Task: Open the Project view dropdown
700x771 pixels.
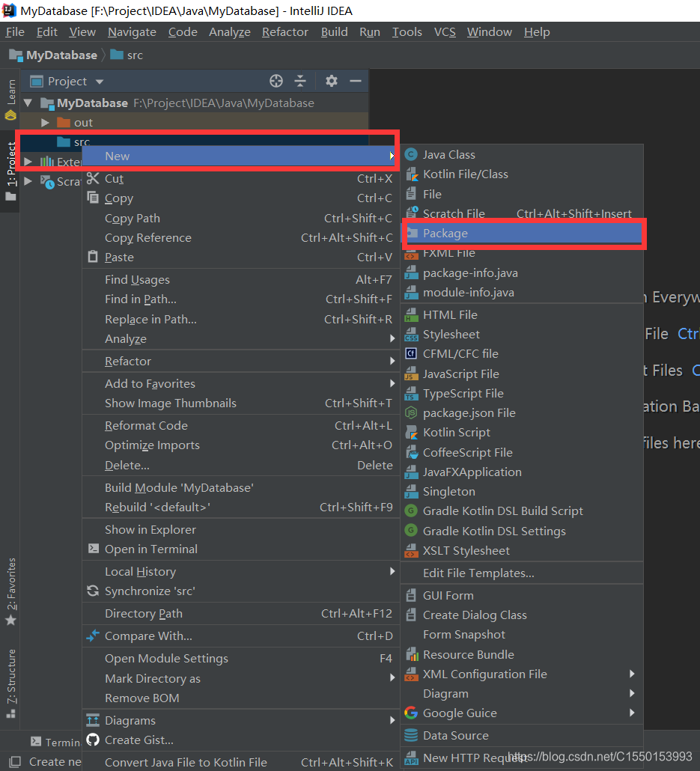Action: click(x=100, y=82)
